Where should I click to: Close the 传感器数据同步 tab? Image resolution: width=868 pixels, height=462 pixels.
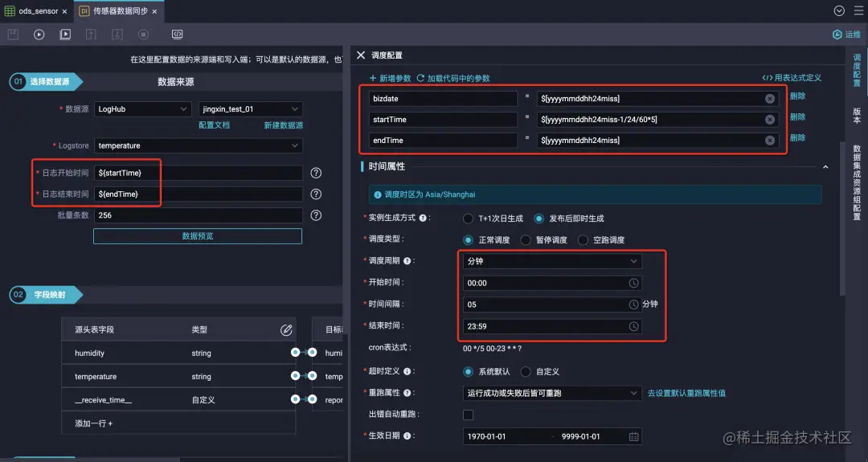154,11
